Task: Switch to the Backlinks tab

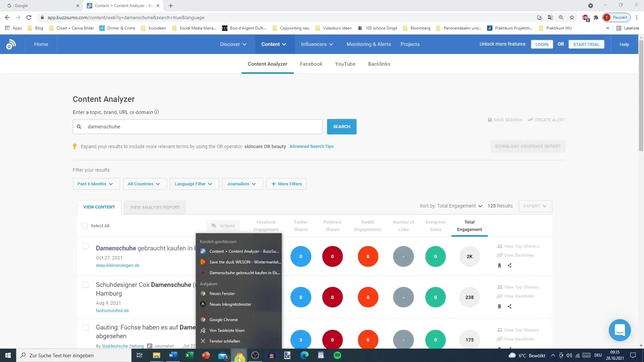Action: (379, 64)
